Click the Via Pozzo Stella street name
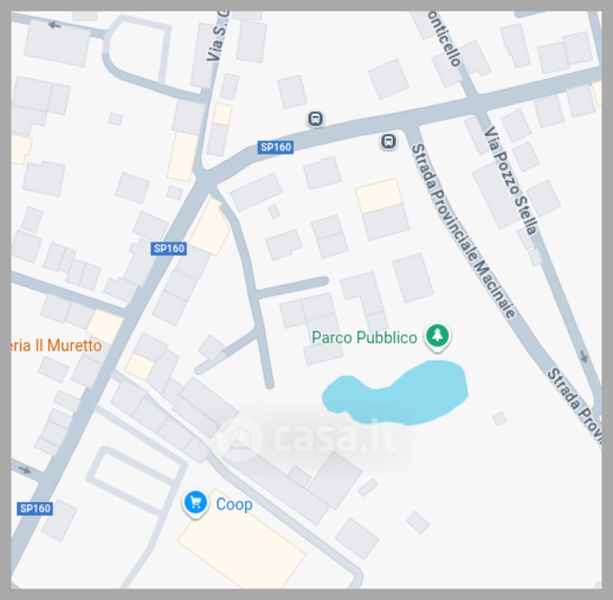613x600 pixels. tap(511, 181)
